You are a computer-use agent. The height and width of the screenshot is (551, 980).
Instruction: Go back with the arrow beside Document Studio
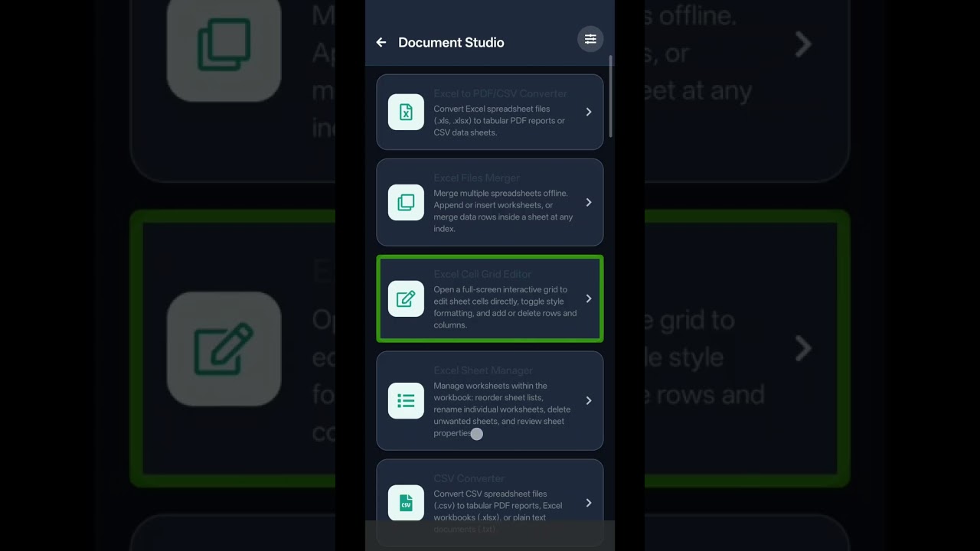[x=381, y=43]
